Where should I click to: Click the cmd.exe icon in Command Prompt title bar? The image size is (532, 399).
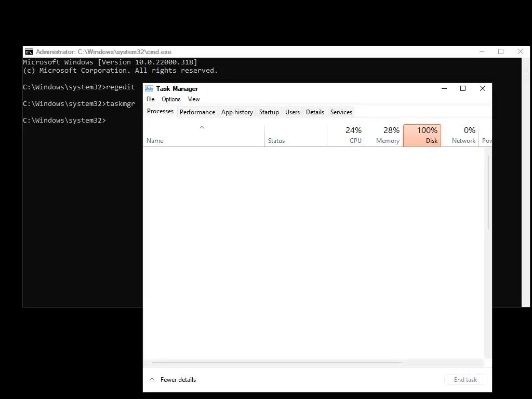[x=29, y=52]
